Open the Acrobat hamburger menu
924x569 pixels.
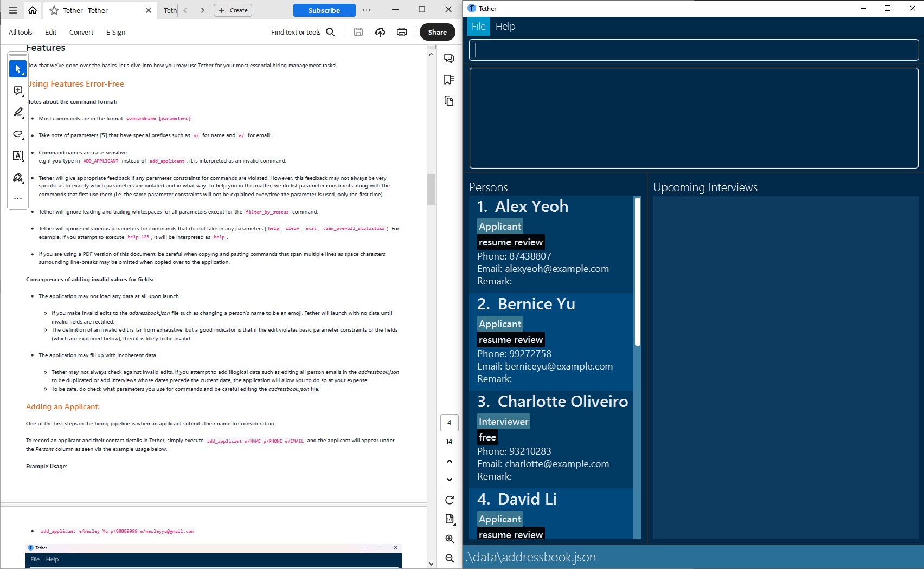pyautogui.click(x=13, y=10)
